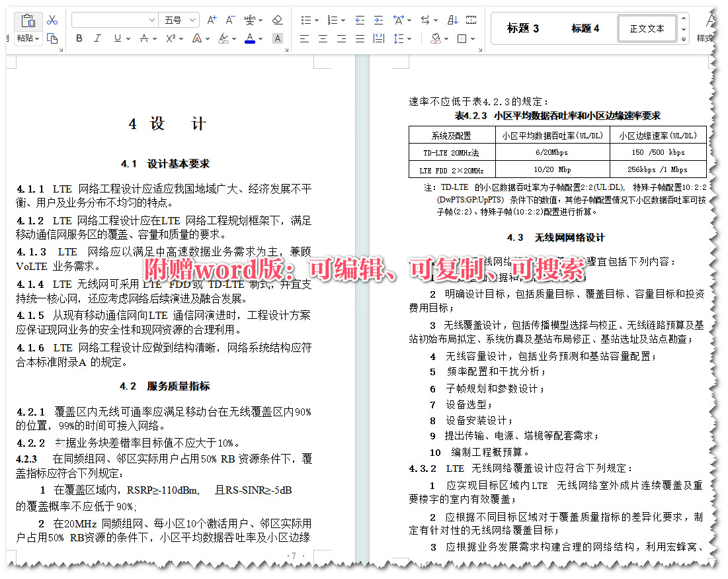Enable underline formatting
This screenshot has height=579, width=728.
(118, 39)
